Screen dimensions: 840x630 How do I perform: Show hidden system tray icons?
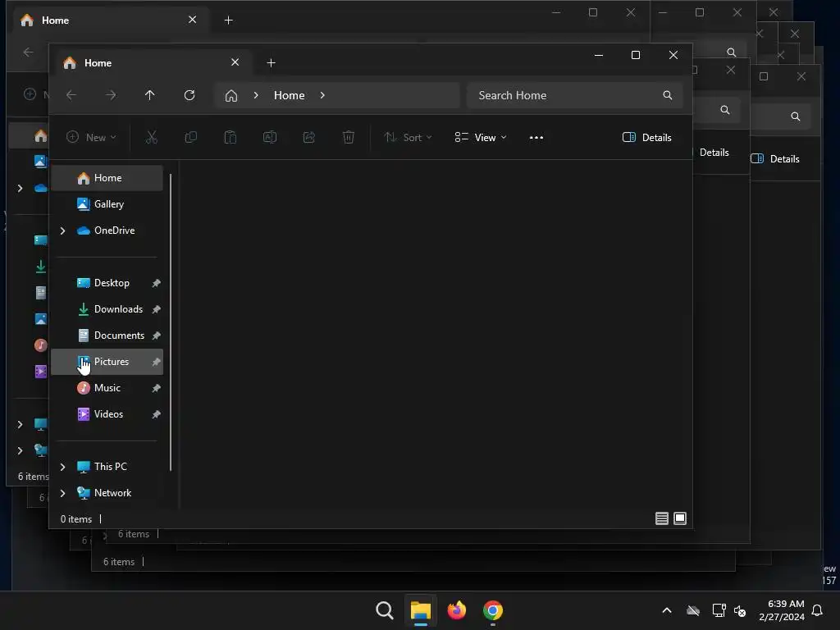pos(667,610)
